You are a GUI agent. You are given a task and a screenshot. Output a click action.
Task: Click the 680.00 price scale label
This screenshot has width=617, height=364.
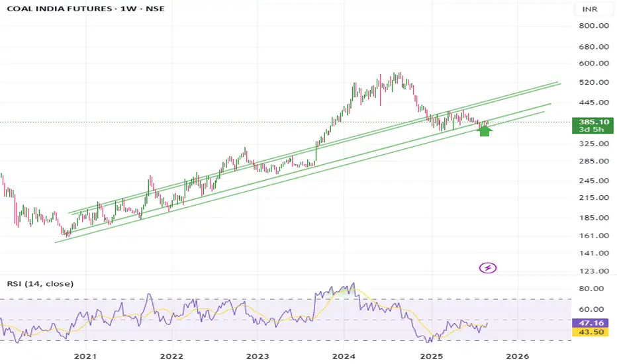(594, 47)
